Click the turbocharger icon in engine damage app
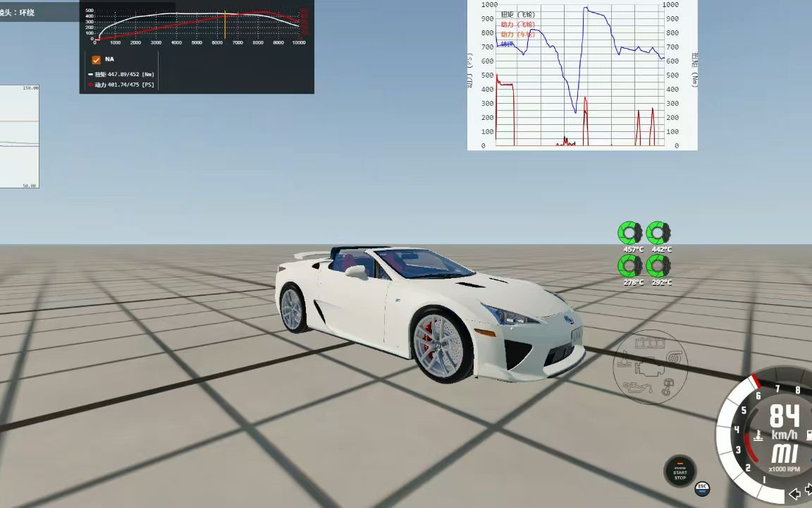Viewport: 812px width, 508px height. 675,356
